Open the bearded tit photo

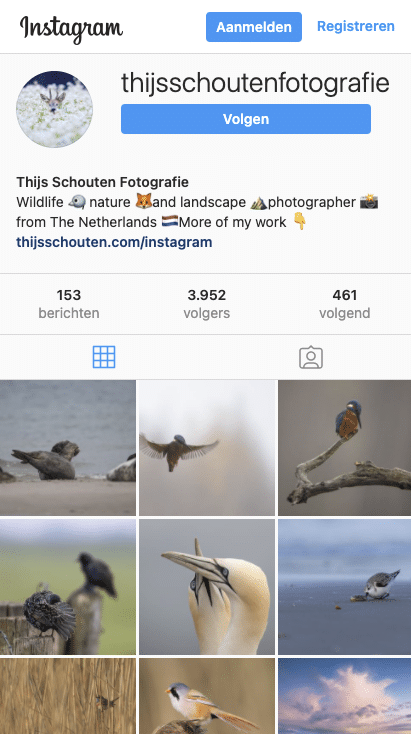pyautogui.click(x=207, y=696)
